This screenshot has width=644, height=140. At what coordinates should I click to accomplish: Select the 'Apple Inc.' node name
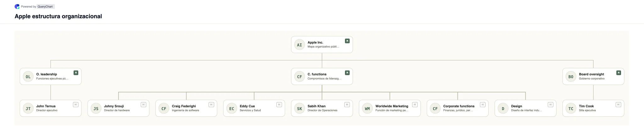315,42
